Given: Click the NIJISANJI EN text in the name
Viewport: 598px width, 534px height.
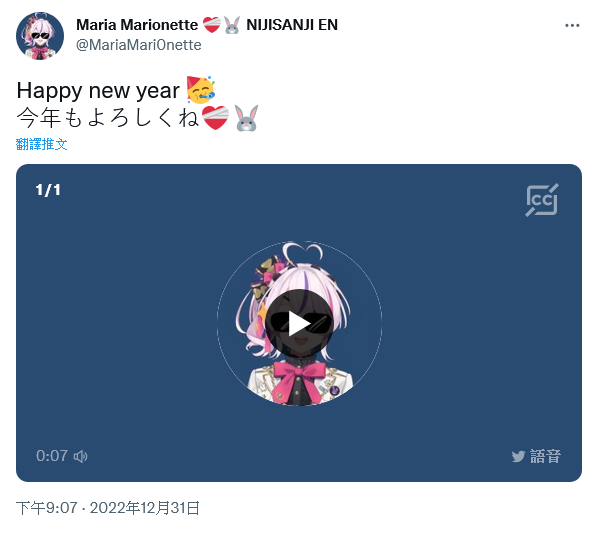Looking at the screenshot, I should pos(292,25).
